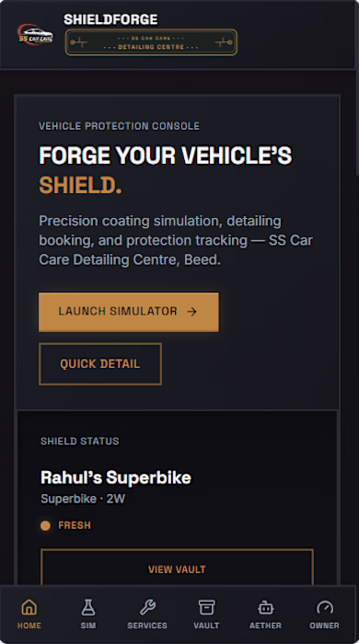This screenshot has height=644, width=359.
Task: Select the Rahul's Superbike heading
Action: click(x=116, y=477)
